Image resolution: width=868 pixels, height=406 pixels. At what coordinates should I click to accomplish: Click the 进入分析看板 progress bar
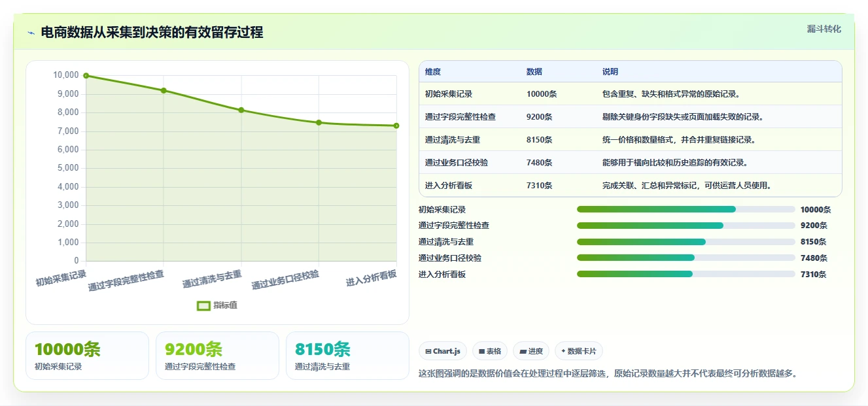[x=686, y=275]
